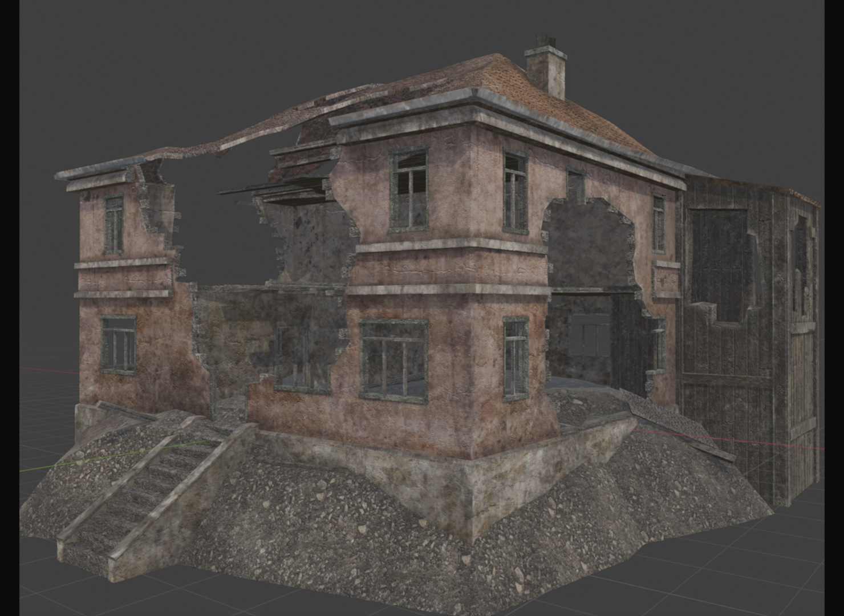The height and width of the screenshot is (616, 844).
Task: Click the chimney on the roof
Action: (546, 70)
